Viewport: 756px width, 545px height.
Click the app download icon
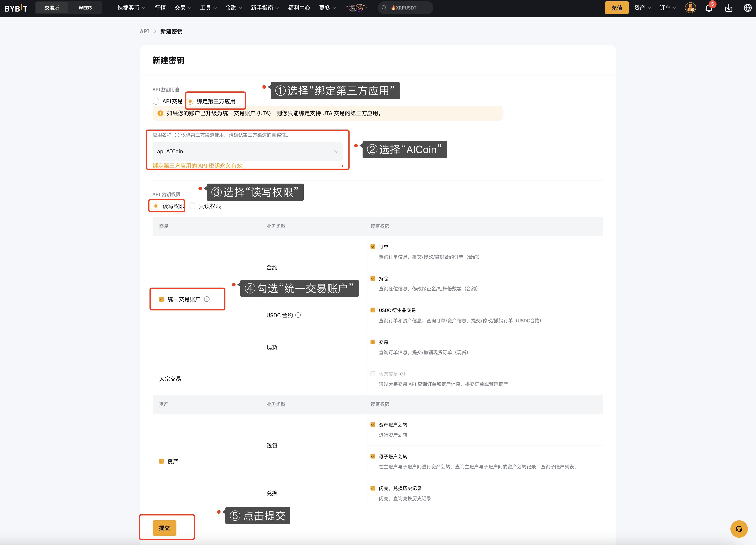(x=729, y=8)
